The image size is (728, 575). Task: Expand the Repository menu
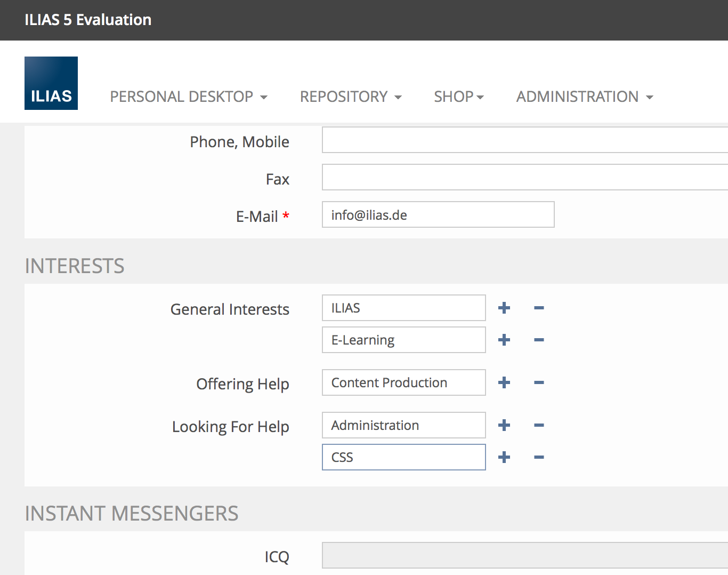click(x=350, y=97)
